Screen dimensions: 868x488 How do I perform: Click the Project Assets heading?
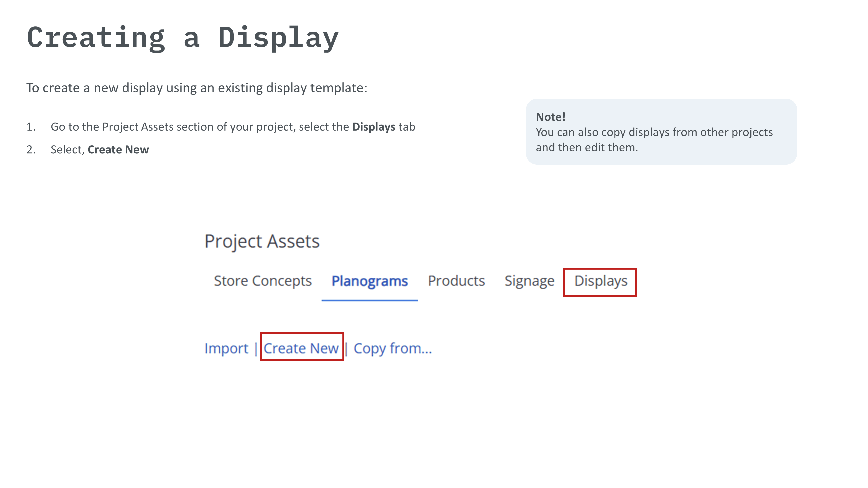pos(262,241)
